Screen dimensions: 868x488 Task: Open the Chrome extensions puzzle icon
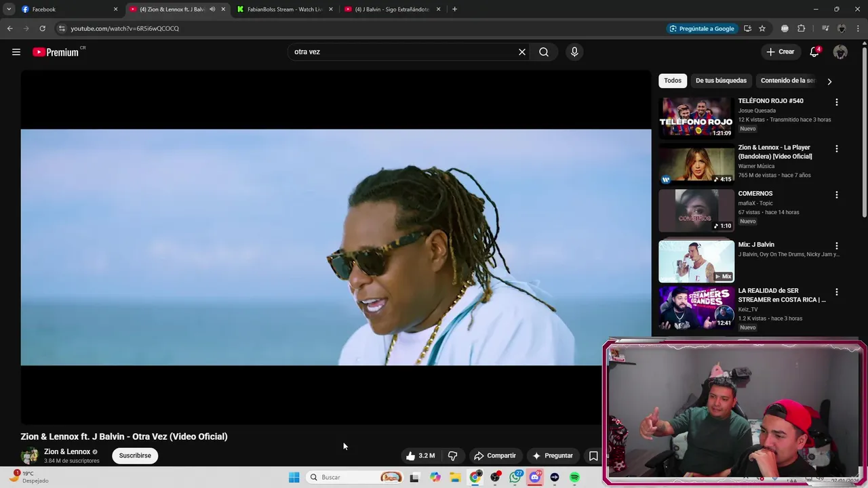click(801, 28)
